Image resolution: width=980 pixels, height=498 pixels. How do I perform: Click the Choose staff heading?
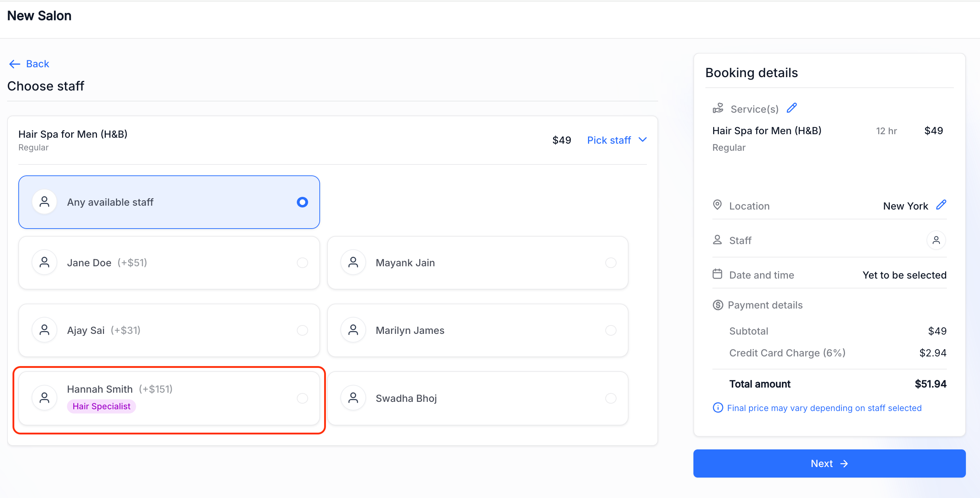(x=46, y=86)
